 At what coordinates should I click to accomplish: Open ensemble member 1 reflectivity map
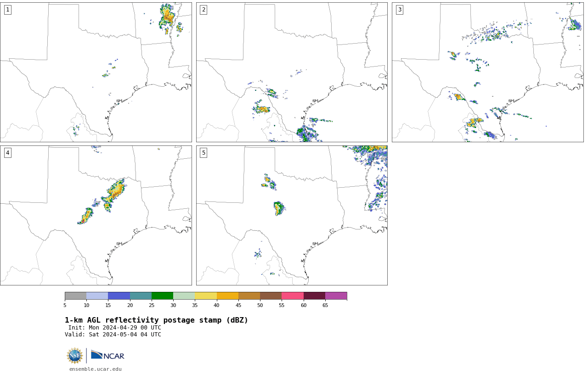click(96, 72)
